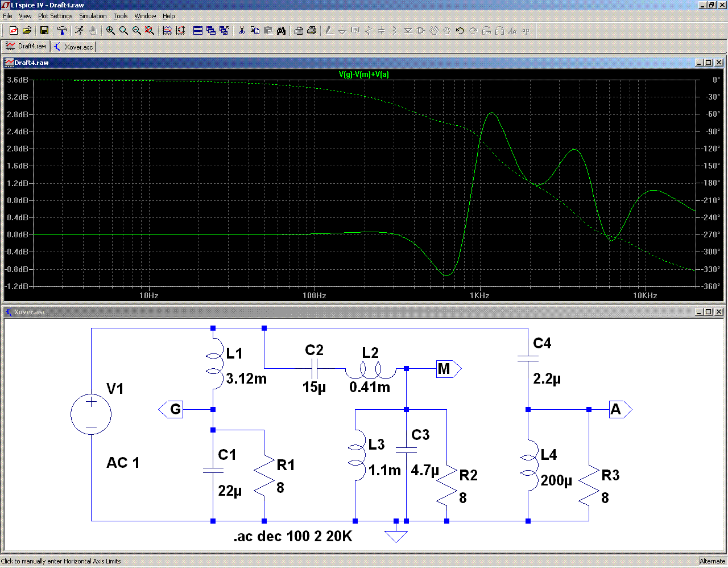Viewport: 728px width, 568px height.
Task: Click the Zoom In magnifier with plus
Action: [110, 31]
